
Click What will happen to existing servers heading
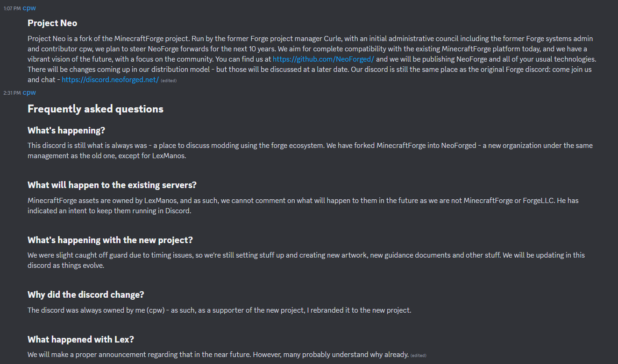(x=112, y=185)
